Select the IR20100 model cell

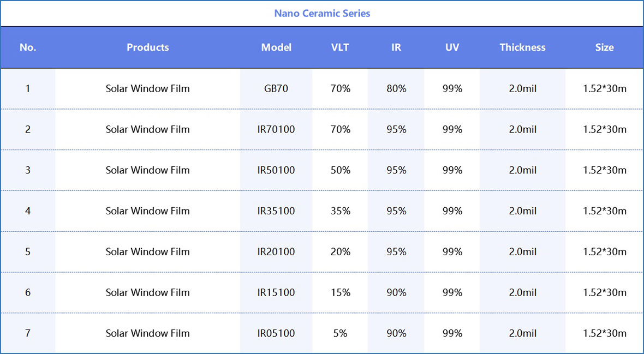[276, 252]
